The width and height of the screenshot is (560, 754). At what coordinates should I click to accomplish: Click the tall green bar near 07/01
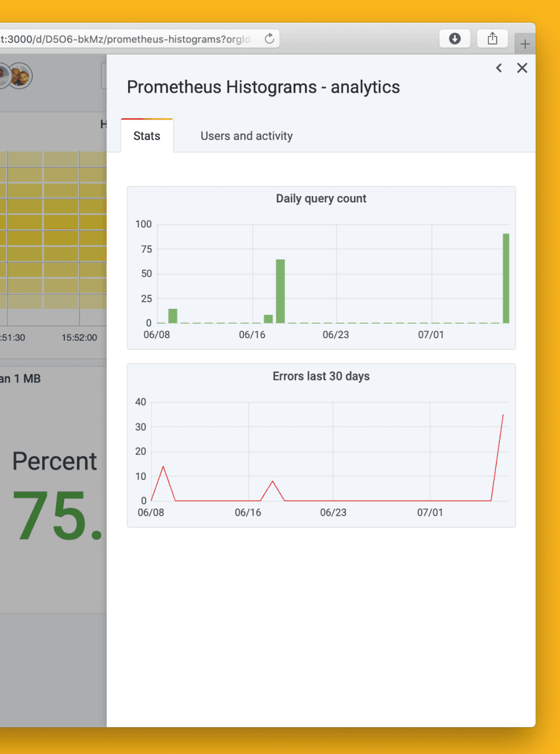point(506,277)
